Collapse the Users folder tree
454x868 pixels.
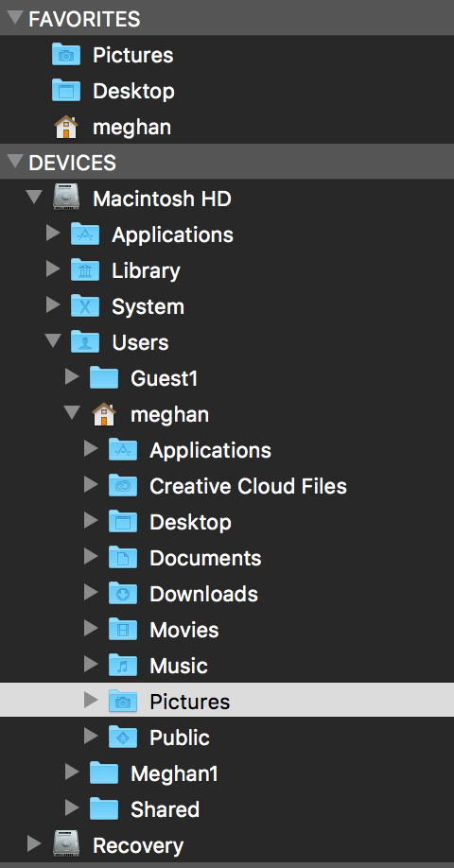tap(53, 341)
